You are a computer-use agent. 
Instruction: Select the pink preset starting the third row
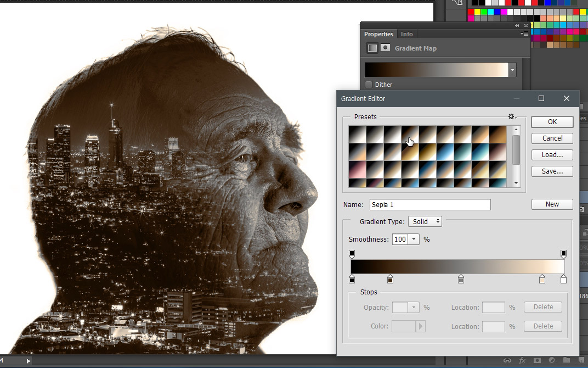tap(357, 169)
